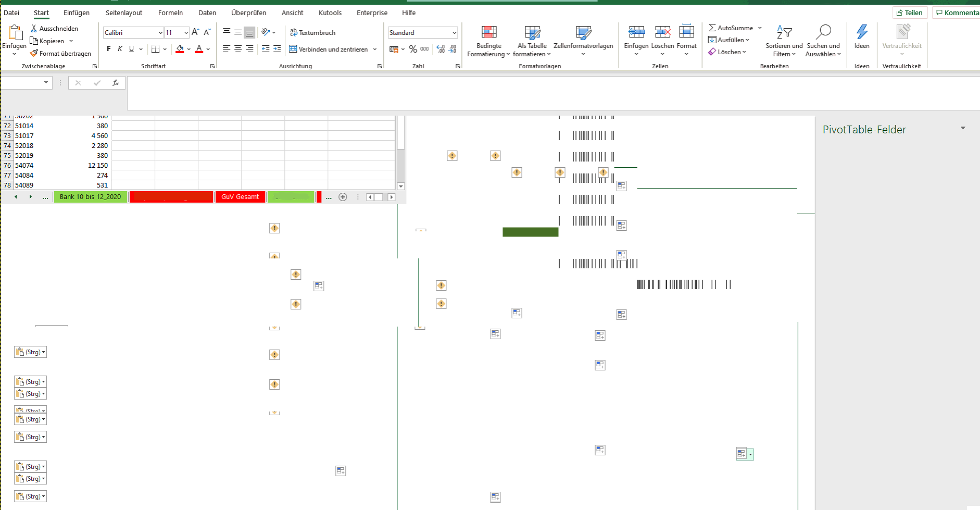Click the large paste clipboard icon
This screenshot has height=510, width=980.
pyautogui.click(x=15, y=32)
